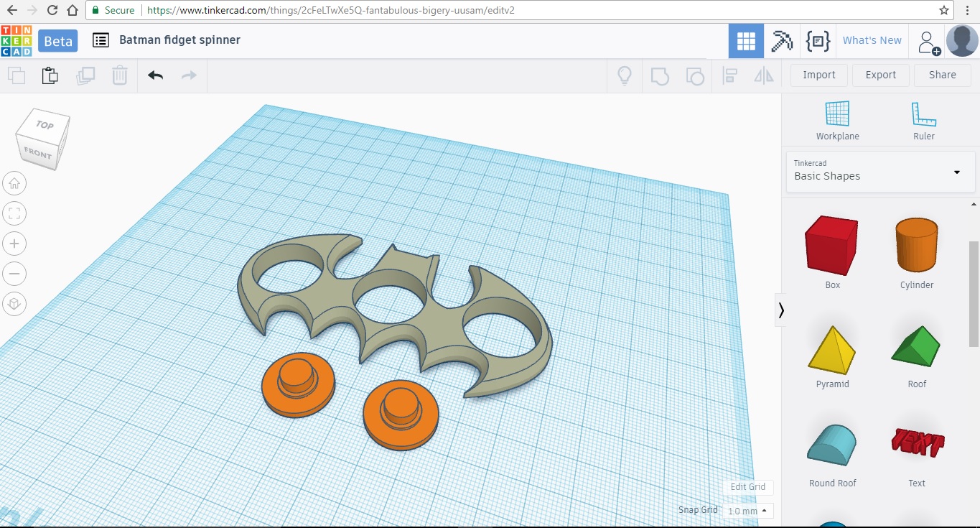Open the Shape Generators code icon

tap(818, 41)
